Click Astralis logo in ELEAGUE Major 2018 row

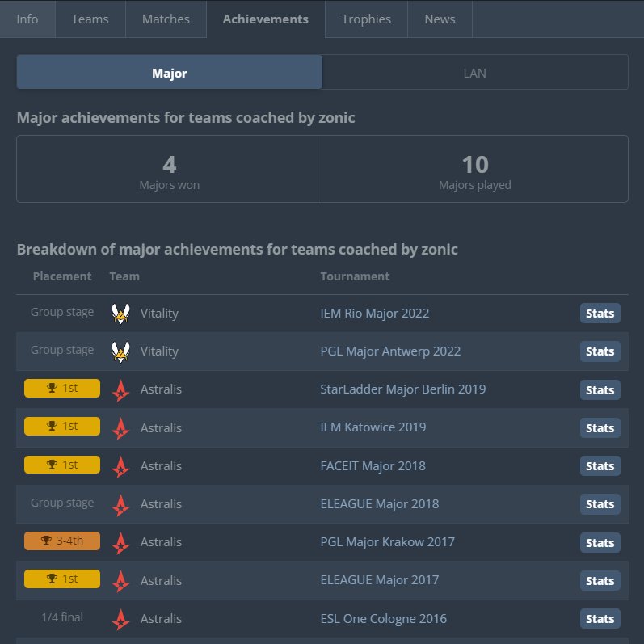pyautogui.click(x=120, y=504)
